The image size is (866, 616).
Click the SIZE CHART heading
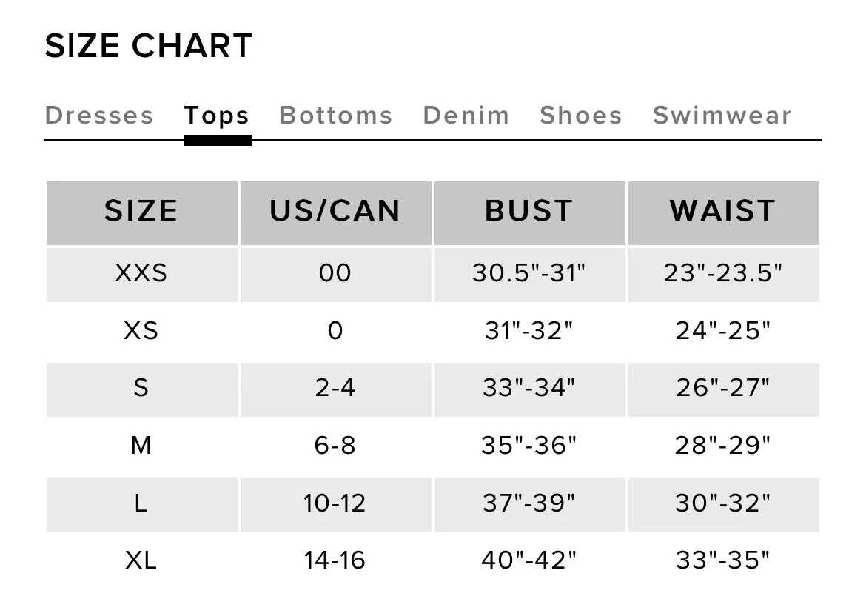[149, 45]
